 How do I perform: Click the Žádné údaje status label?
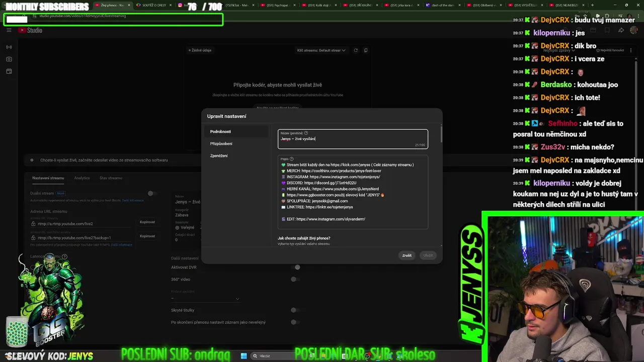pos(200,50)
